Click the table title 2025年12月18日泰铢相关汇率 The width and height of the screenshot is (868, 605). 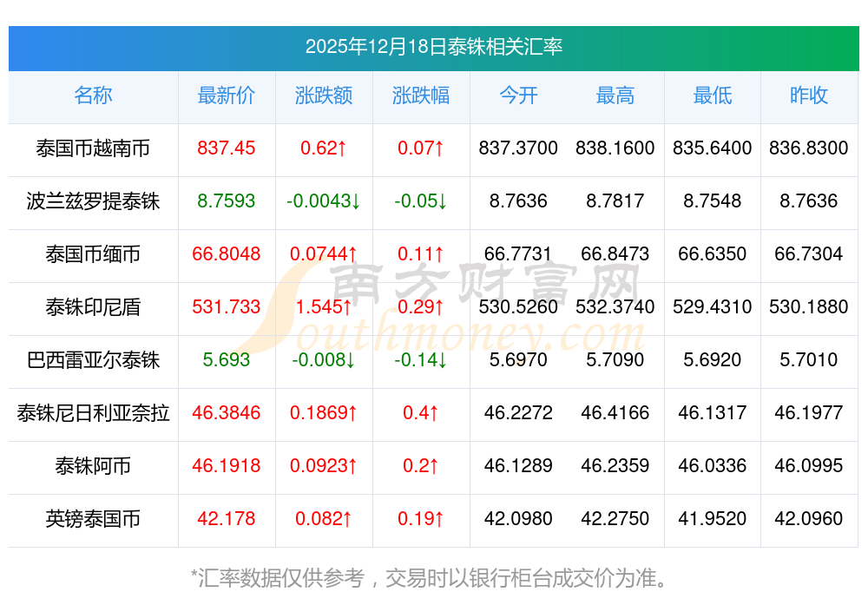point(433,47)
